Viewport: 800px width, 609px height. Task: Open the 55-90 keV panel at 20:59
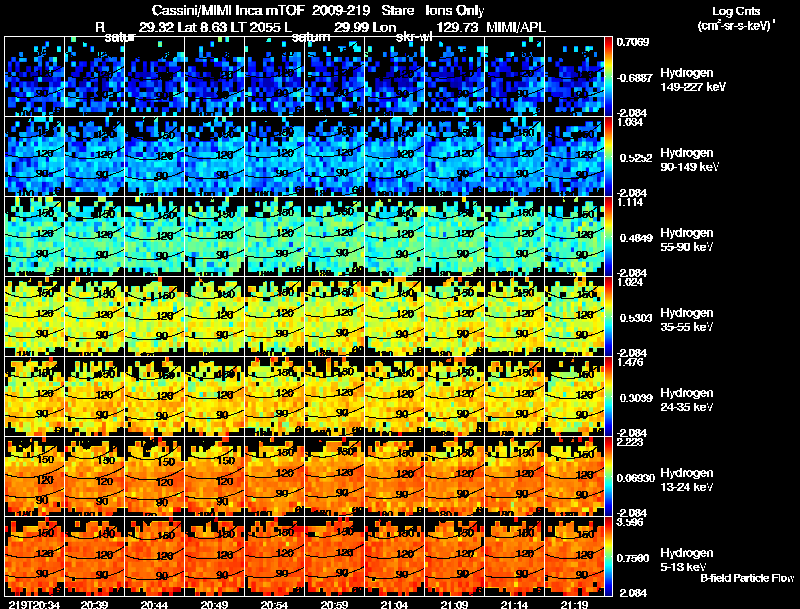334,237
